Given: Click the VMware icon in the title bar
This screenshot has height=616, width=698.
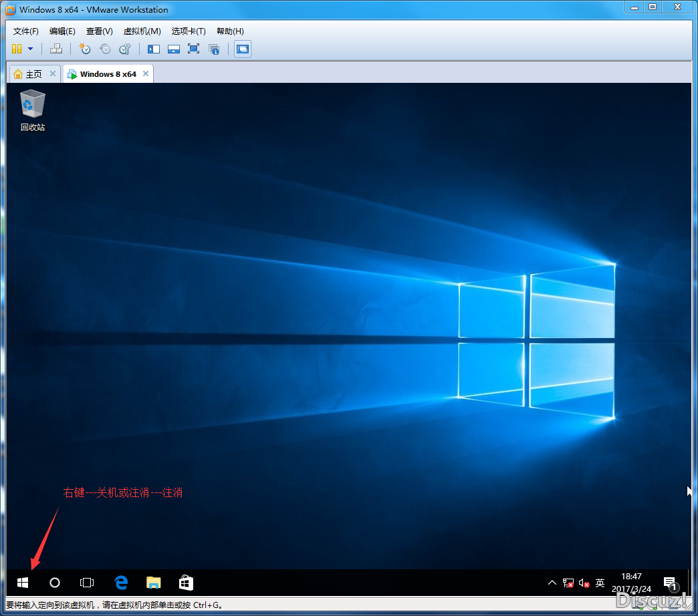Looking at the screenshot, I should coord(10,10).
